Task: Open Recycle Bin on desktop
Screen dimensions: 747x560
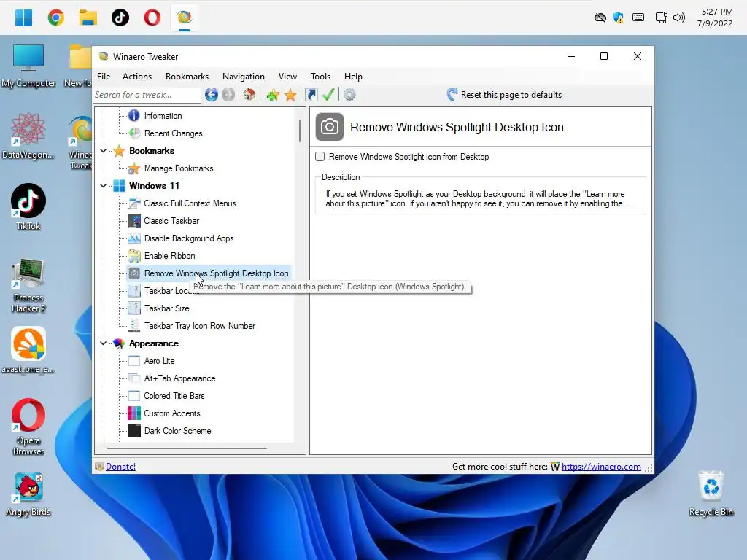Action: (711, 494)
